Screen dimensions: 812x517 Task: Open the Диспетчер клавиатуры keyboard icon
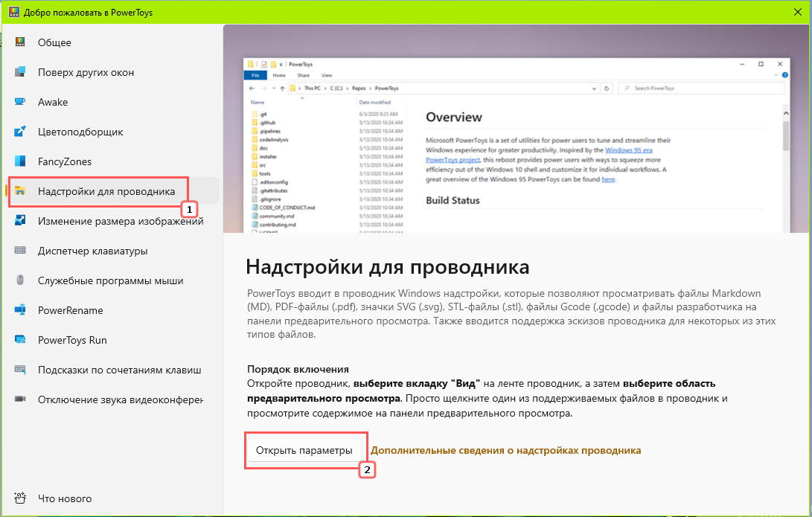point(20,251)
